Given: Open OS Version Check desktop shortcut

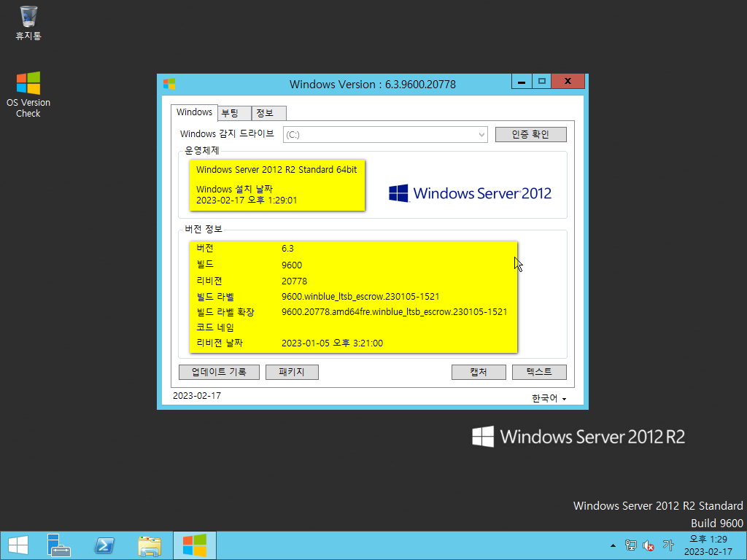Looking at the screenshot, I should point(28,94).
